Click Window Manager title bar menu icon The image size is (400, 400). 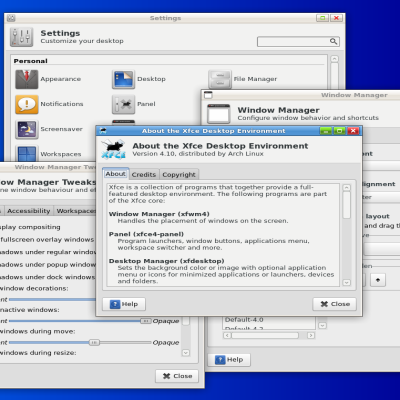pos(208,95)
